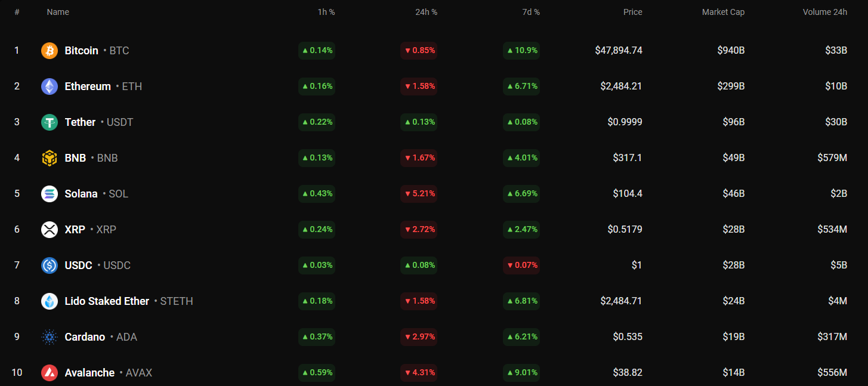Sort by the 24h % column header
868x386 pixels.
point(426,12)
